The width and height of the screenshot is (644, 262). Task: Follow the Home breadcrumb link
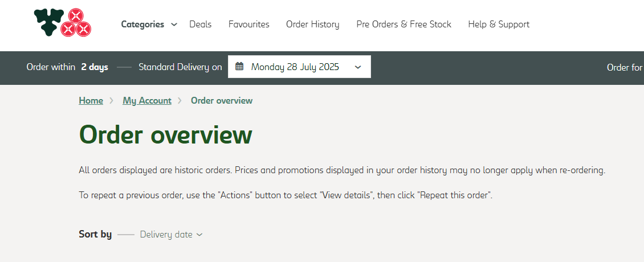tap(91, 100)
